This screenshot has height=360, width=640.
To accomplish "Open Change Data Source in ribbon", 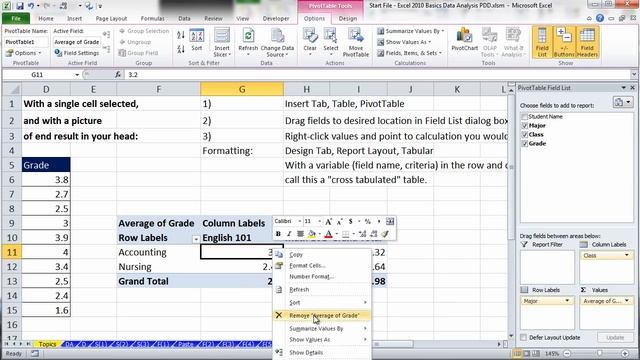I will [x=277, y=43].
